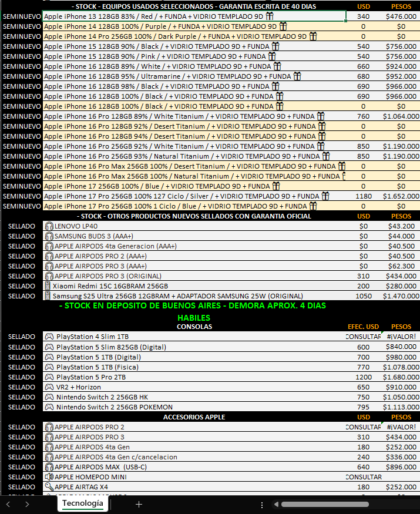This screenshot has width=420, height=514.
Task: Select $62.300 cell for AIRPODS PRO 3 (AAA+)
Action: (x=401, y=266)
